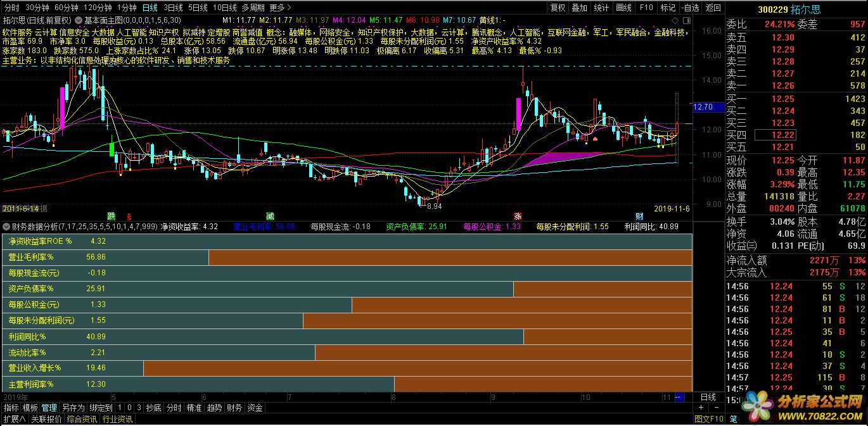Click the 减 event marker icon

pyautogui.click(x=270, y=216)
